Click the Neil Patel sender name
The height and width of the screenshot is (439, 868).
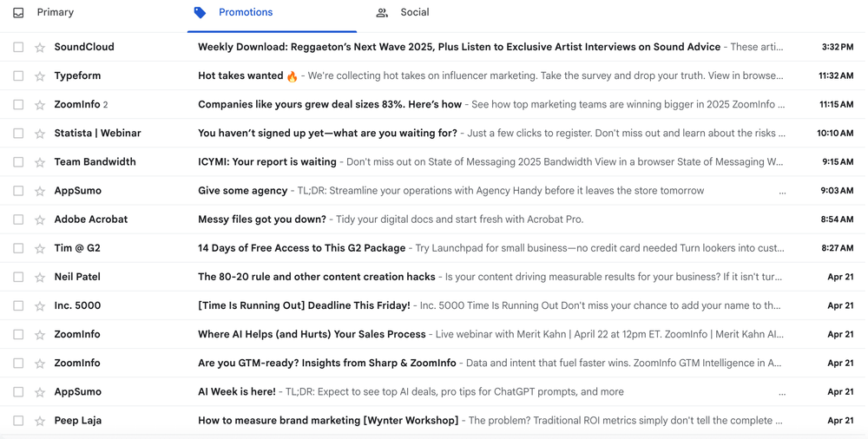(x=77, y=278)
